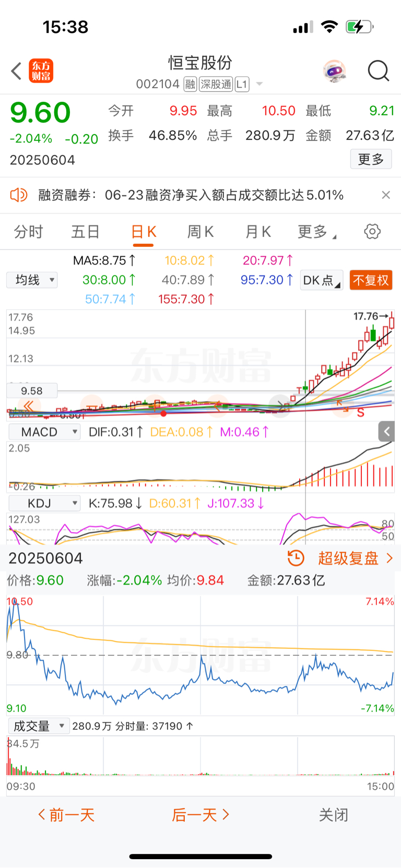Open stock search magnifier
Image resolution: width=401 pixels, height=868 pixels.
[379, 71]
